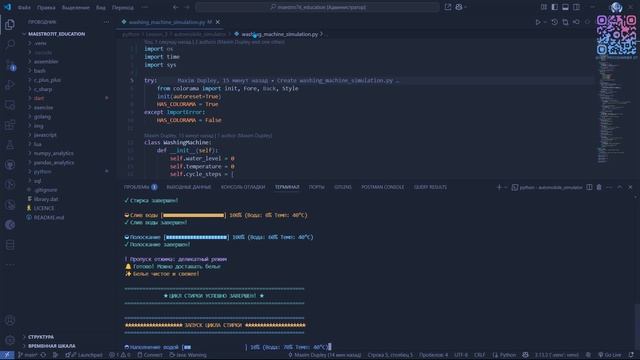This screenshot has height=360, width=640.
Task: Click the Launchpad item in status bar
Action: point(84,355)
